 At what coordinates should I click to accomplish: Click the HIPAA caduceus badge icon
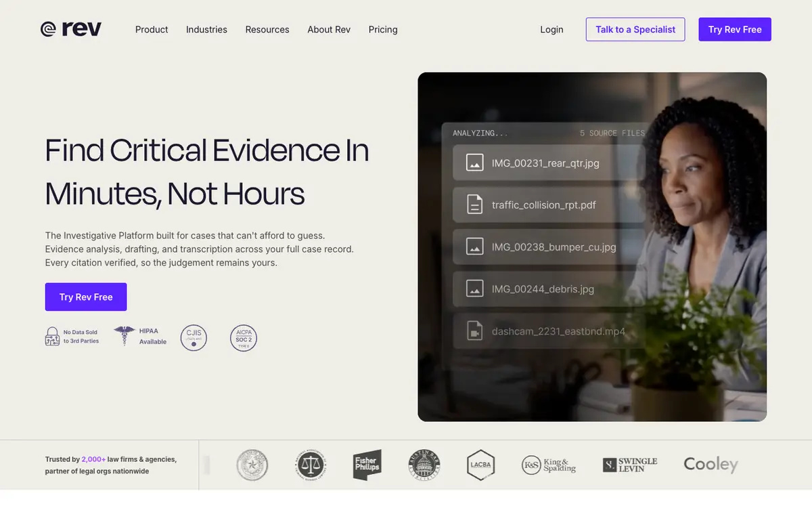(124, 336)
